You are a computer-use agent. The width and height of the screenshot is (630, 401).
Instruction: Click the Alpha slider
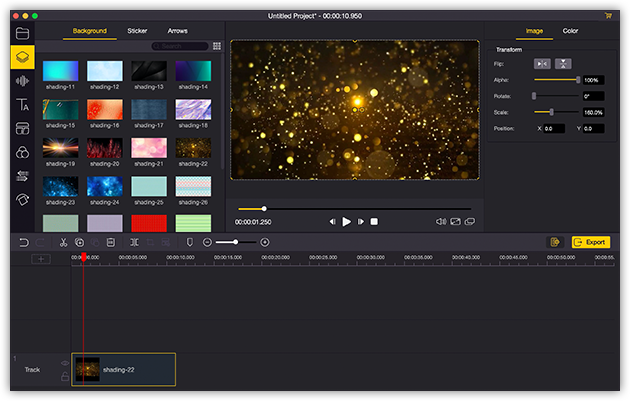[x=555, y=80]
